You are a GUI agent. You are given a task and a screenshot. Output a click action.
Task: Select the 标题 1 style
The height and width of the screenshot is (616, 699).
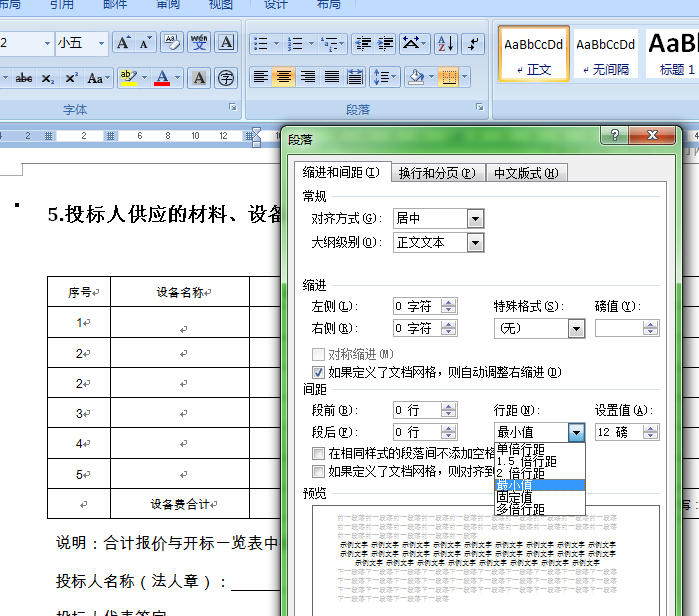coord(672,54)
